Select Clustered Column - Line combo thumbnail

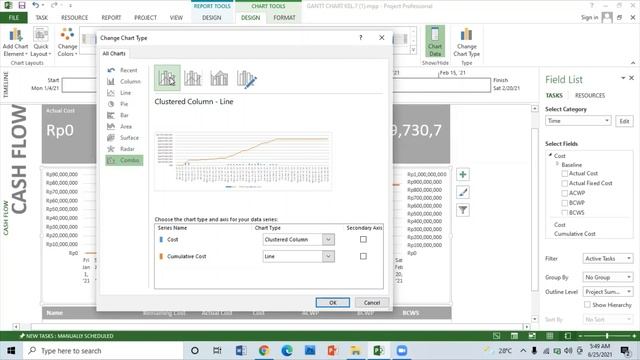point(167,78)
